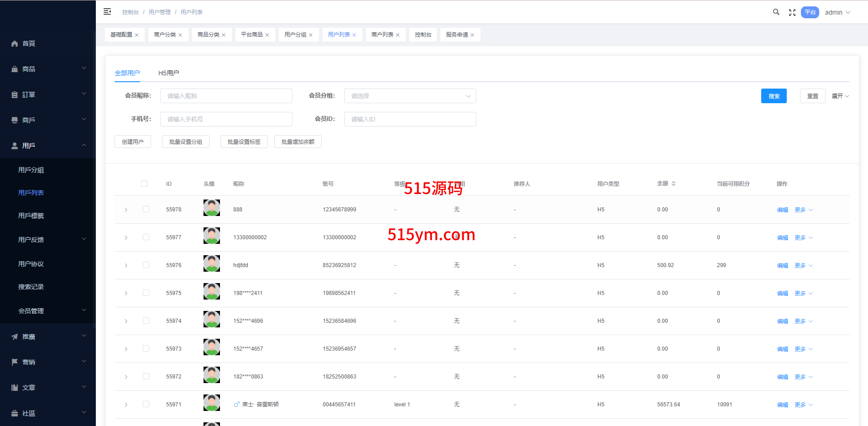The image size is (868, 426).
Task: Close the 基礎配置 tab with its X
Action: coord(136,35)
